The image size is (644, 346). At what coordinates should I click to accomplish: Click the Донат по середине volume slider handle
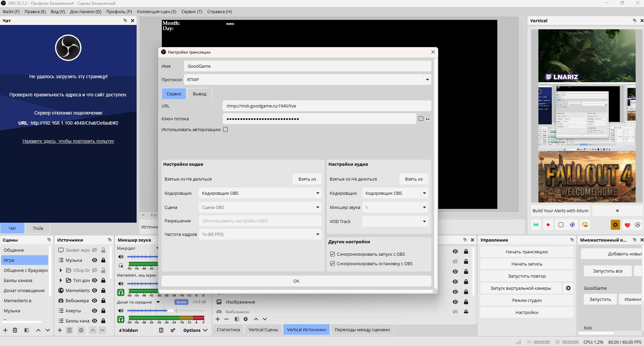point(171,311)
